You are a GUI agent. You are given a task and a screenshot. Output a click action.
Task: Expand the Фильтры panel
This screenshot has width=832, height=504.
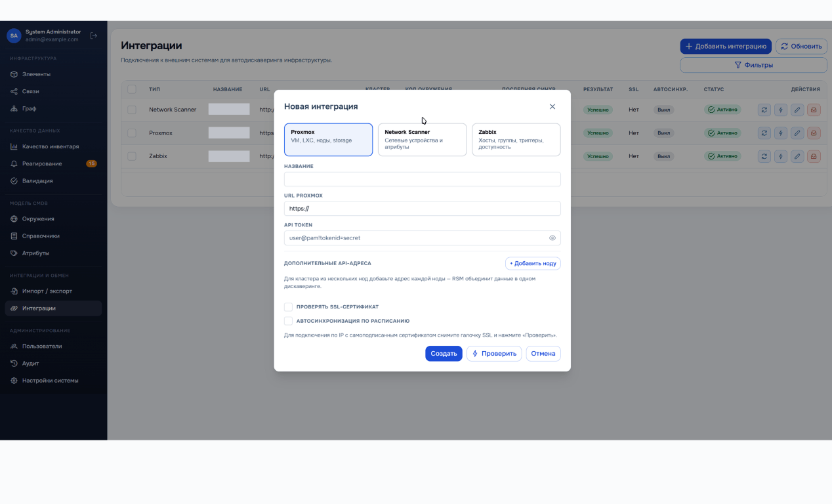(x=753, y=65)
